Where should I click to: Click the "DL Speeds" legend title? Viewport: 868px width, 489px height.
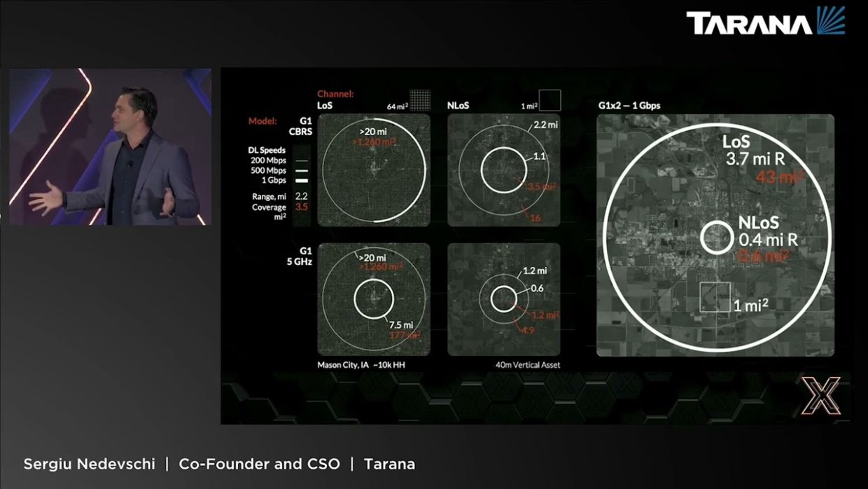[267, 151]
